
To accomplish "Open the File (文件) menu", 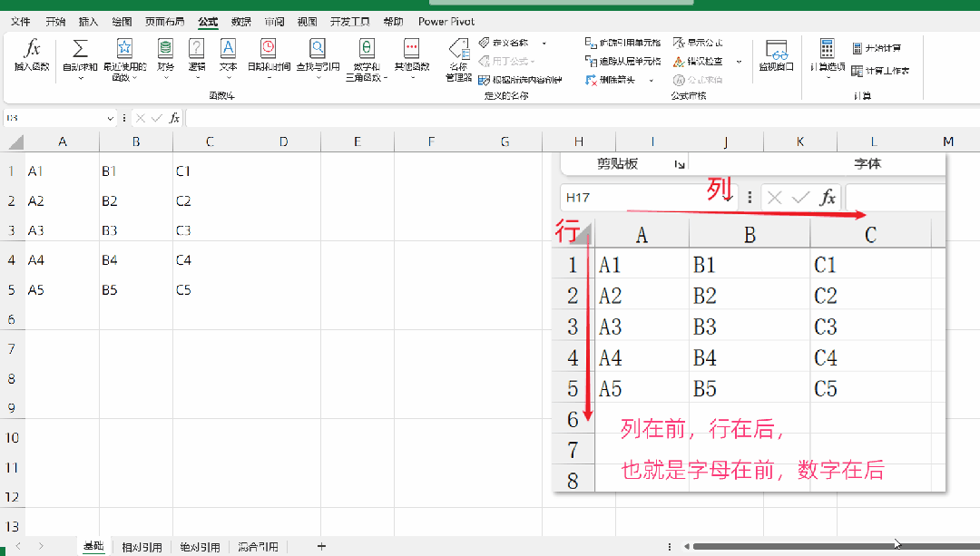I will point(20,21).
